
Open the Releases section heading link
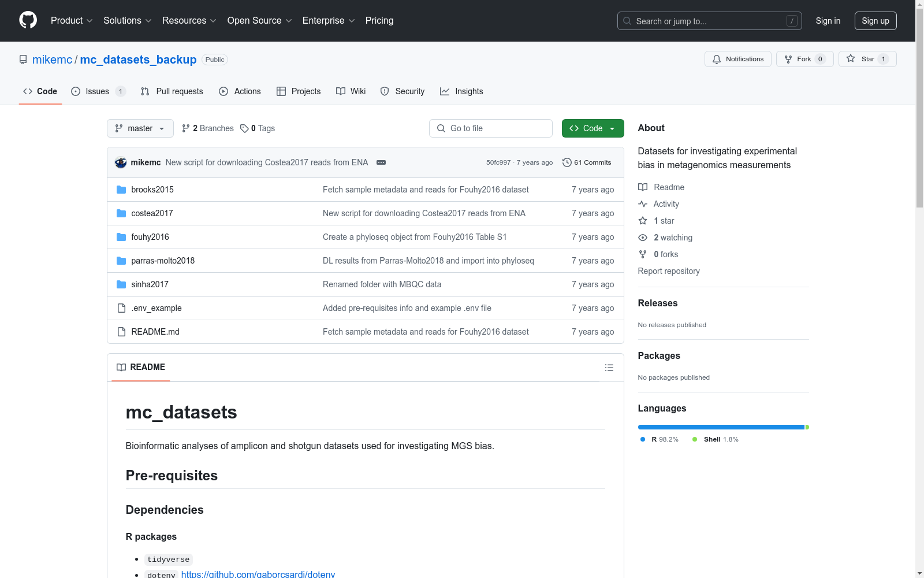coord(658,303)
